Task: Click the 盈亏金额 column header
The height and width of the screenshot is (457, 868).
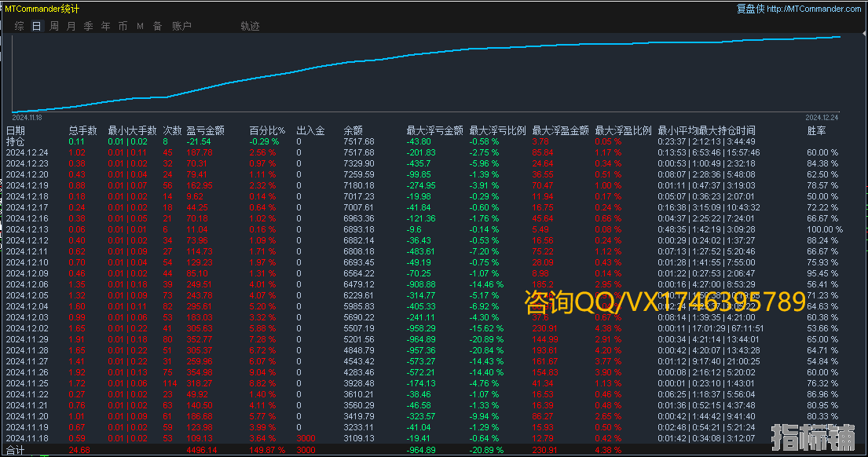Action: 205,130
